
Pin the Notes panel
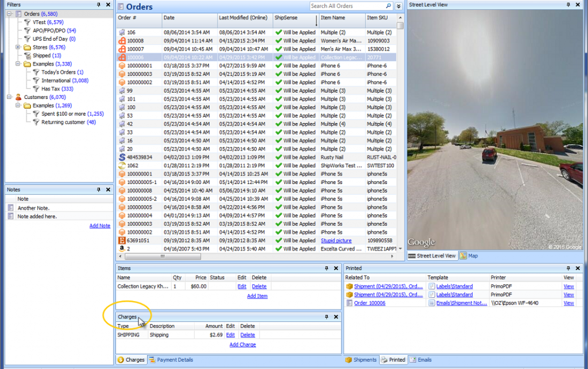[99, 189]
